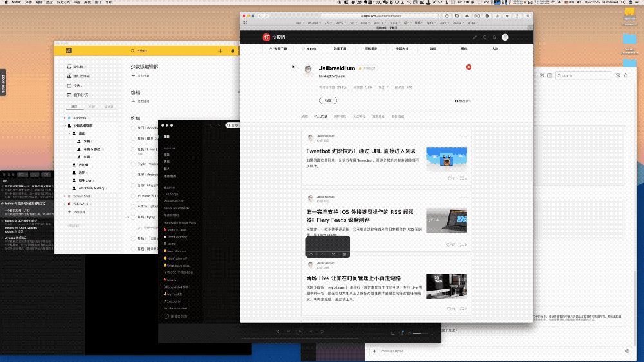Open the Tweetbot 进阶技巧 article title
Screen dimensions: 644x362
coord(361,151)
